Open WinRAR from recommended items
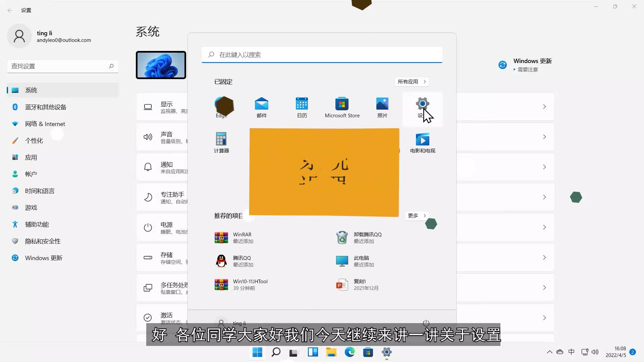The width and height of the screenshot is (644, 362). [235, 238]
